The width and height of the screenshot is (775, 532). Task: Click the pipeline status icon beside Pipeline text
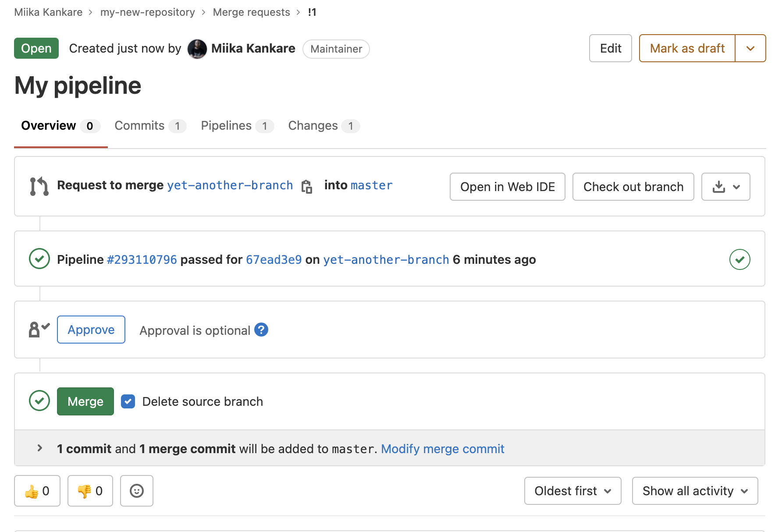click(x=39, y=259)
